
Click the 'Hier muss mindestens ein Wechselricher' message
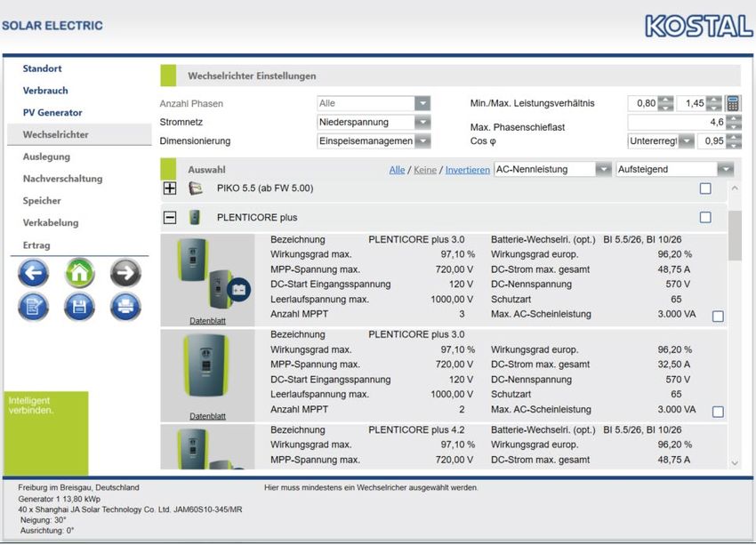point(371,488)
